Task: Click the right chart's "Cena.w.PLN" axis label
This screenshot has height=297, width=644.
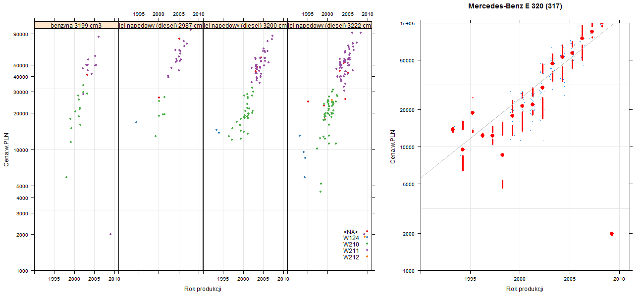Action: pos(393,147)
